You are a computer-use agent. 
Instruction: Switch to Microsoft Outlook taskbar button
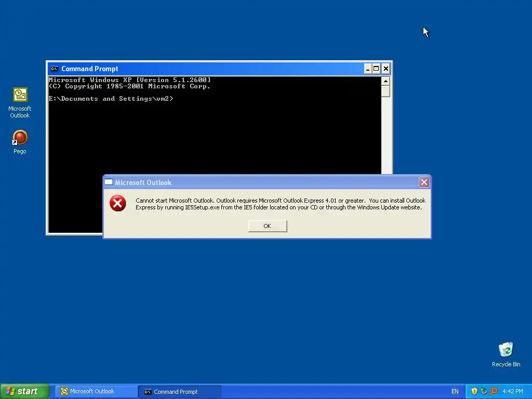pyautogui.click(x=96, y=391)
